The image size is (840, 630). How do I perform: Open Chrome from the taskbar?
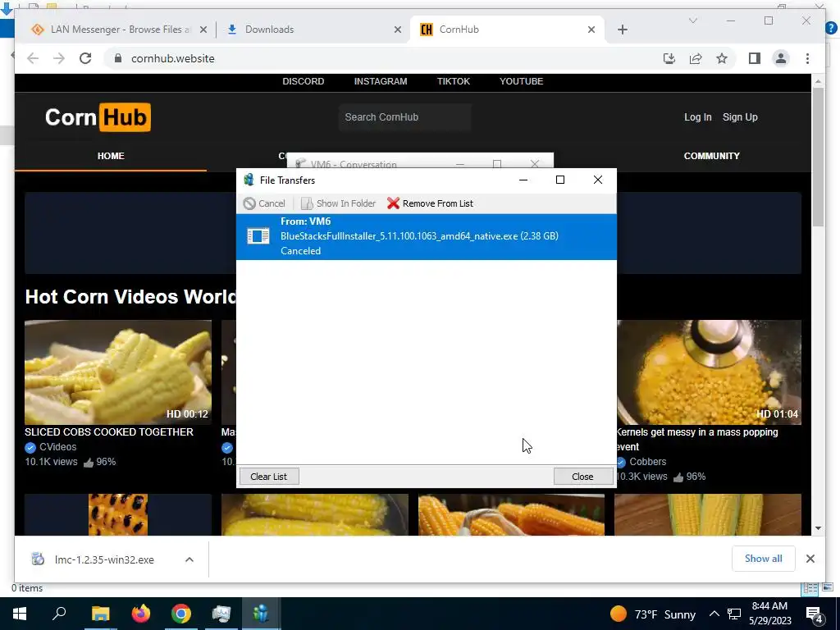click(x=181, y=614)
